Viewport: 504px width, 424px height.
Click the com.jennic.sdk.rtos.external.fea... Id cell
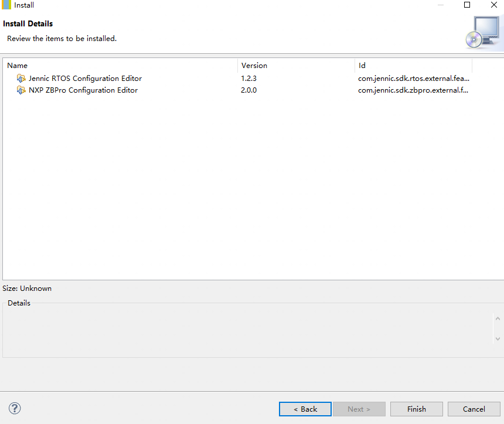click(414, 78)
